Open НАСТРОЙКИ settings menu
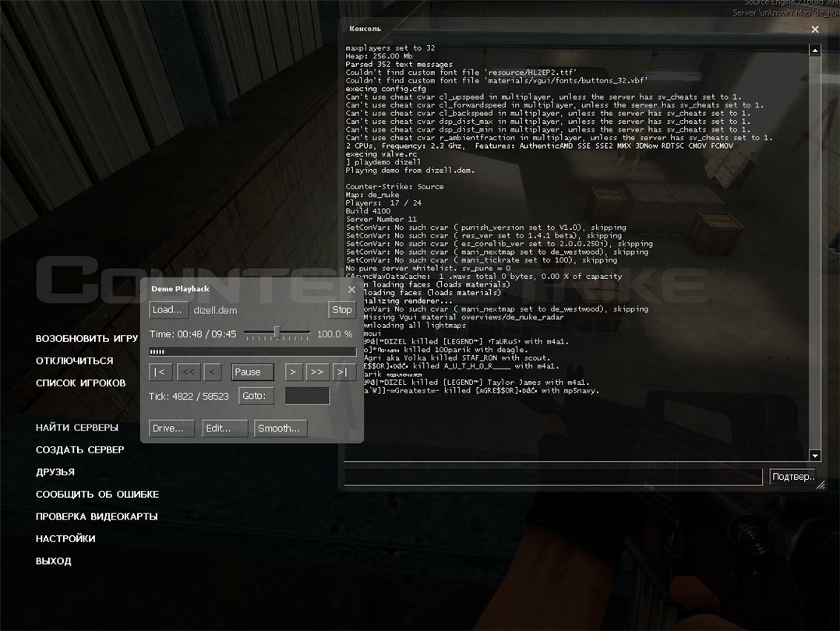This screenshot has height=631, width=840. pos(65,539)
